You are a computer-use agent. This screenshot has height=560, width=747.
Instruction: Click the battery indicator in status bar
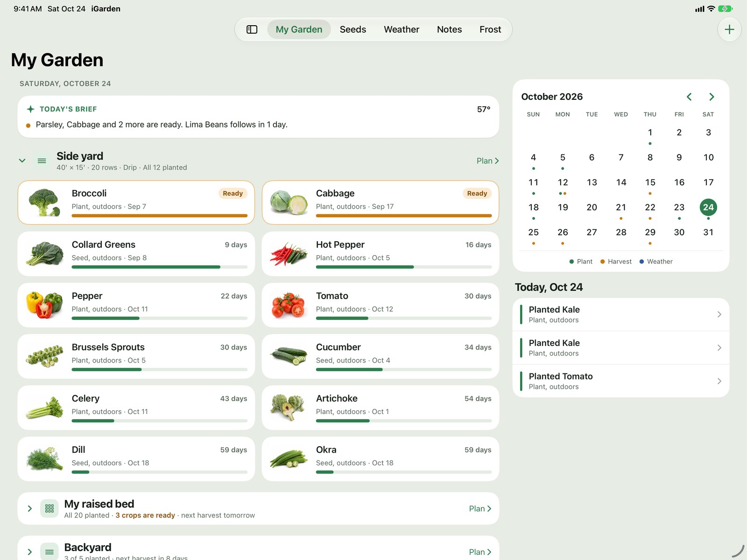click(x=726, y=8)
